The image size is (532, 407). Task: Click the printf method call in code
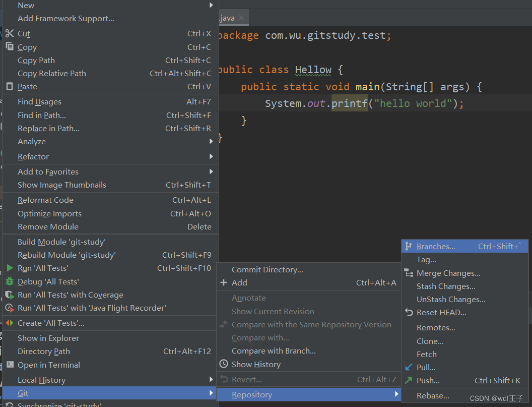(x=350, y=103)
